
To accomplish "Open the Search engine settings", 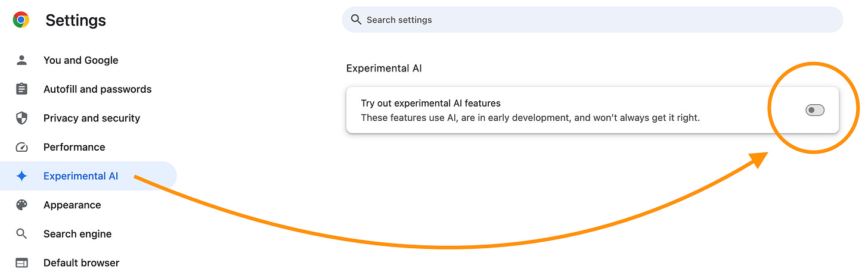I will tap(77, 234).
